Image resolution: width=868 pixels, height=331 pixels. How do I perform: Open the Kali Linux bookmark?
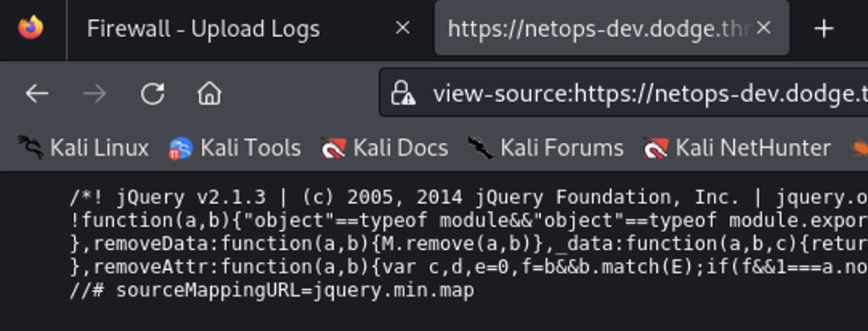click(83, 148)
